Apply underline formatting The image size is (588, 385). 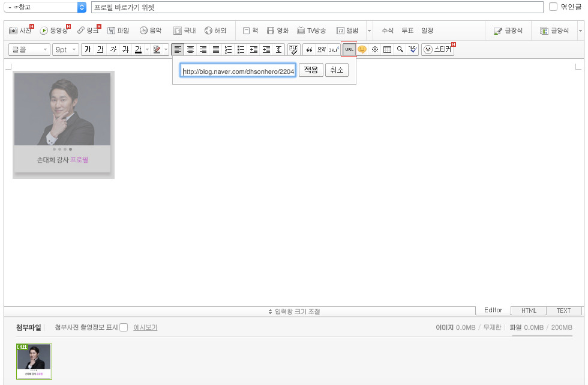(x=100, y=49)
